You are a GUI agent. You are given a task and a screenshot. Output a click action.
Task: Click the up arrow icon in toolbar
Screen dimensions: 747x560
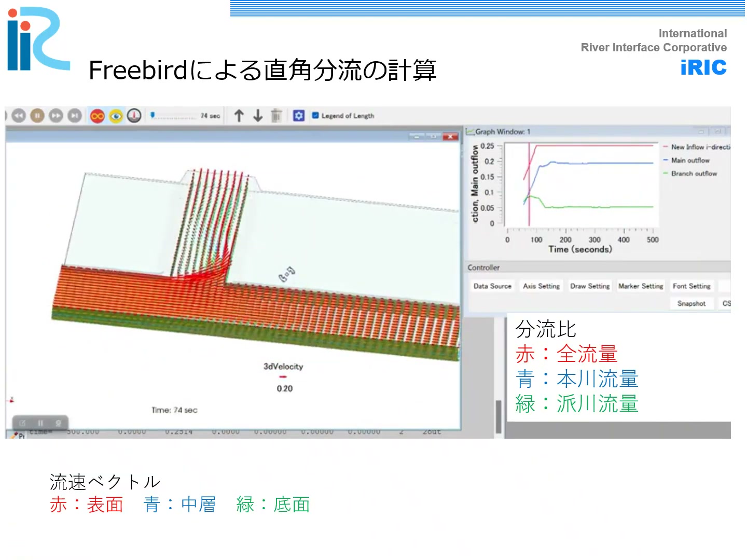239,116
